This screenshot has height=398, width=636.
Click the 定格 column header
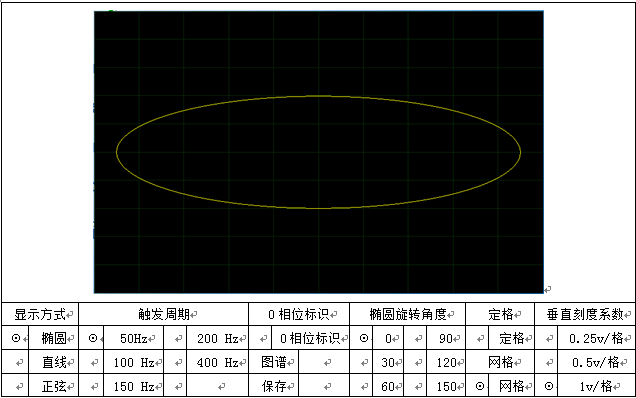[x=501, y=314]
